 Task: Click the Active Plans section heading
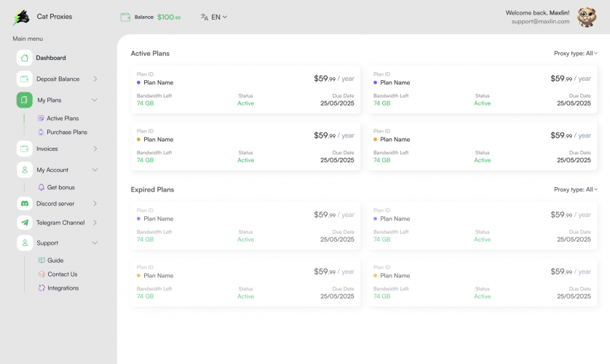[150, 54]
